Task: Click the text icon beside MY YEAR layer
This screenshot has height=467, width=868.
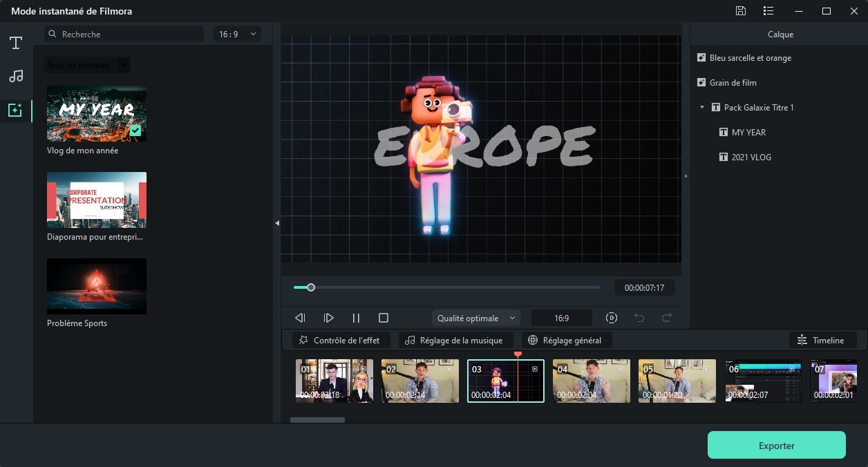Action: tap(724, 133)
